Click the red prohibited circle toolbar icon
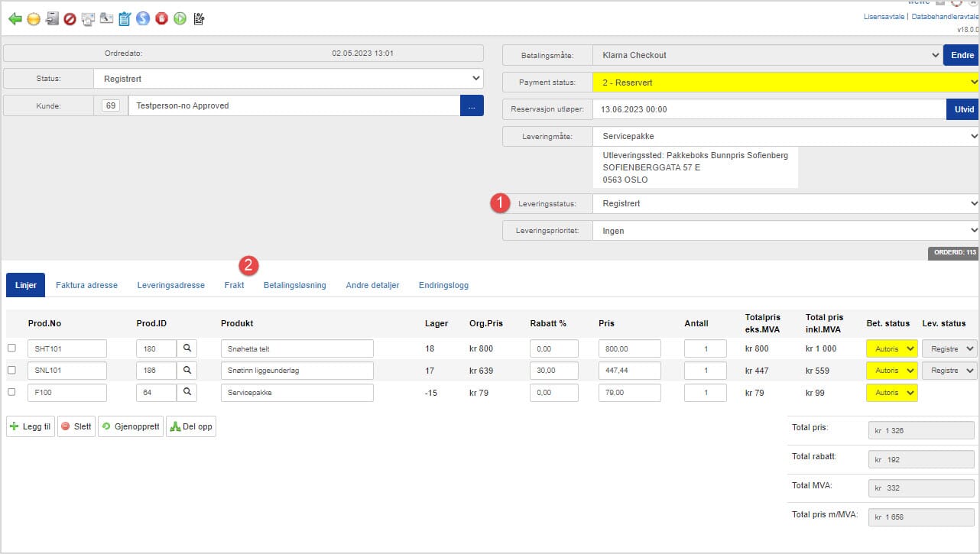The height and width of the screenshot is (554, 980). [70, 19]
